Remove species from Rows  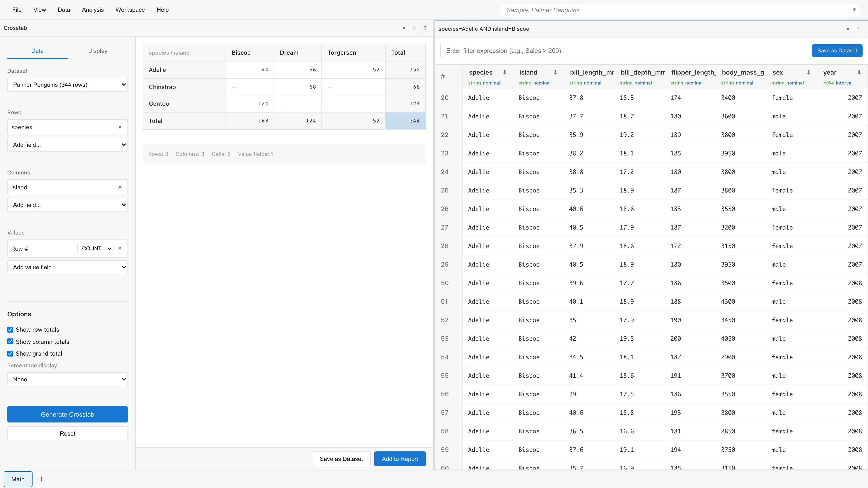[x=120, y=127]
